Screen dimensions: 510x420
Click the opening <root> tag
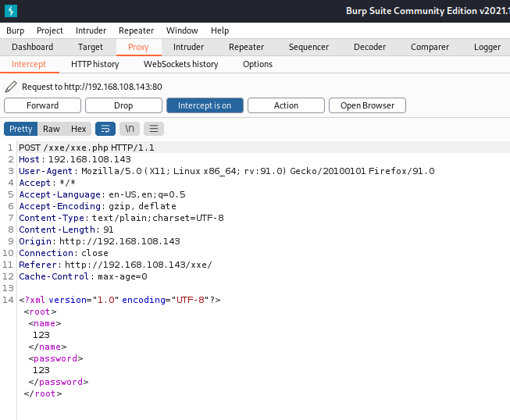(40, 311)
